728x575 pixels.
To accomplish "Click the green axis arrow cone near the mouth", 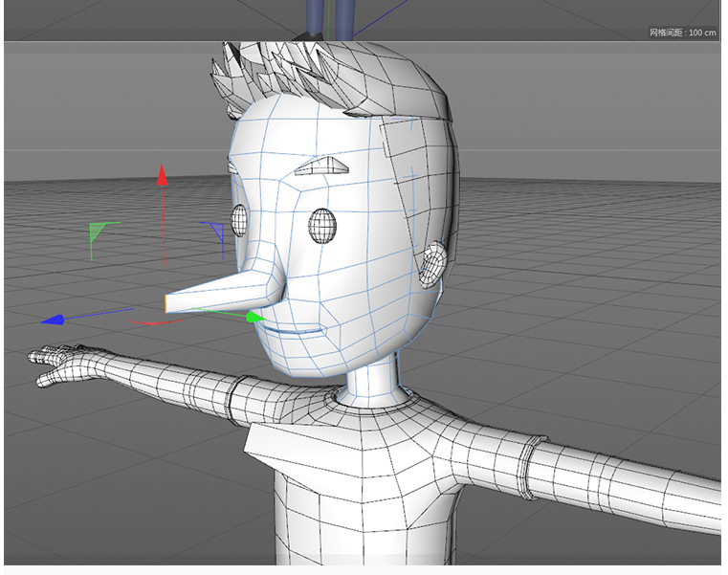I will [255, 317].
